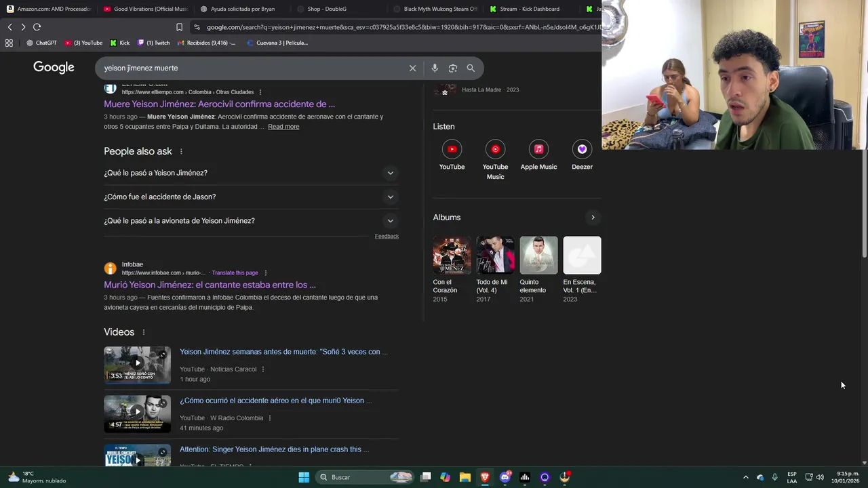This screenshot has height=488, width=868.
Task: Listen on Deezer icon
Action: coord(582,149)
